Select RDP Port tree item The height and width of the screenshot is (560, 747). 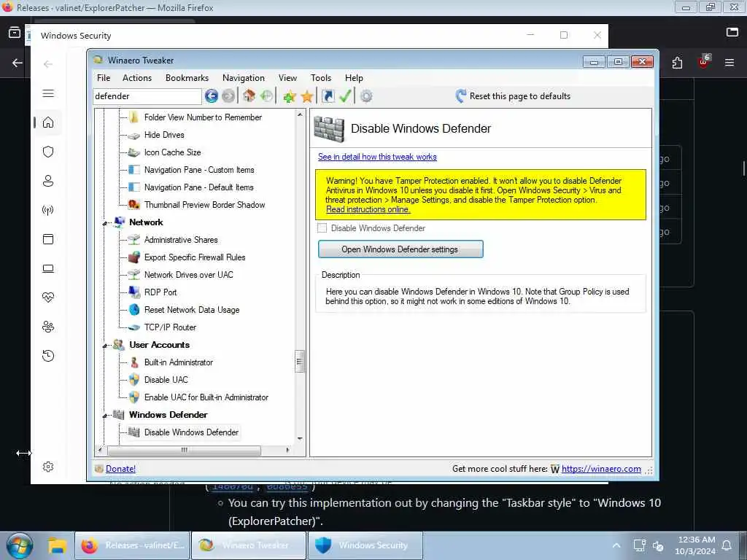click(x=160, y=292)
